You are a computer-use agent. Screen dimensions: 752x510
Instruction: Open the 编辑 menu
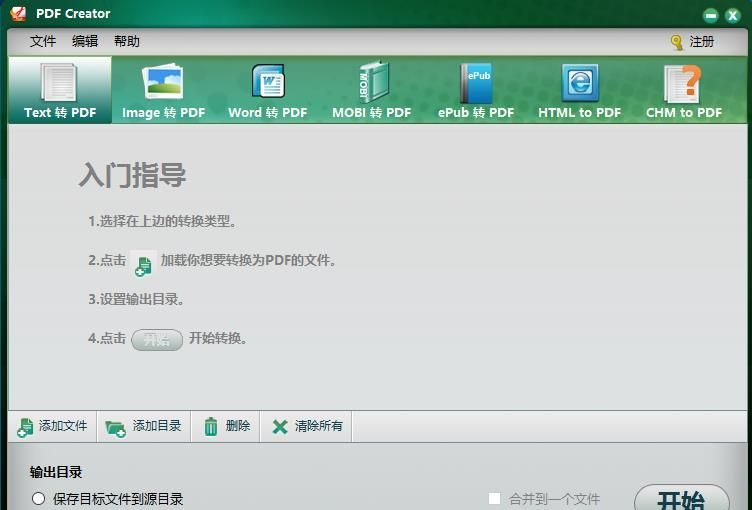[85, 41]
